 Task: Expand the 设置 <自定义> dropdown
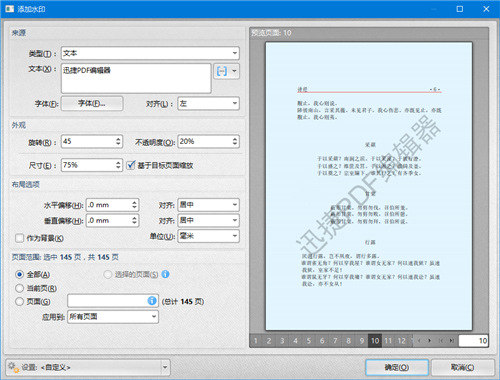(165, 367)
